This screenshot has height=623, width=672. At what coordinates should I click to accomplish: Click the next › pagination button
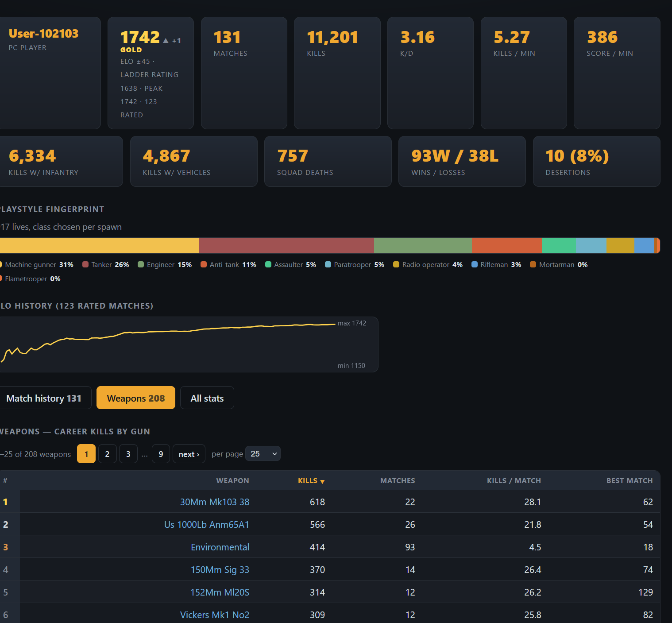(x=189, y=454)
